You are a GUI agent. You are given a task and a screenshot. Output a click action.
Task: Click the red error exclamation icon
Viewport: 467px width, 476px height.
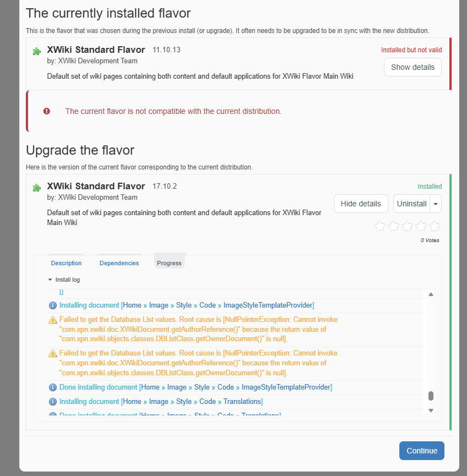(x=47, y=111)
